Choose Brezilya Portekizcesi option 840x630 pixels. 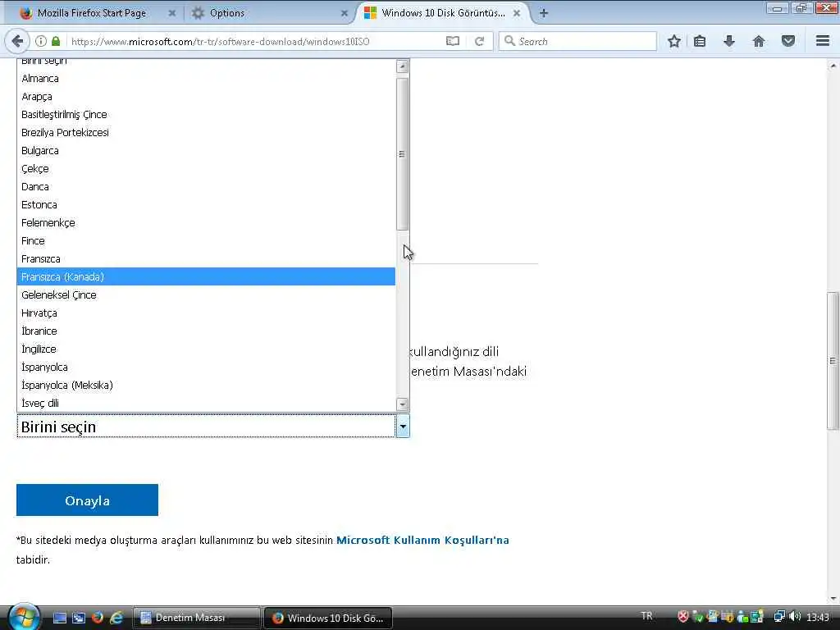pos(206,132)
